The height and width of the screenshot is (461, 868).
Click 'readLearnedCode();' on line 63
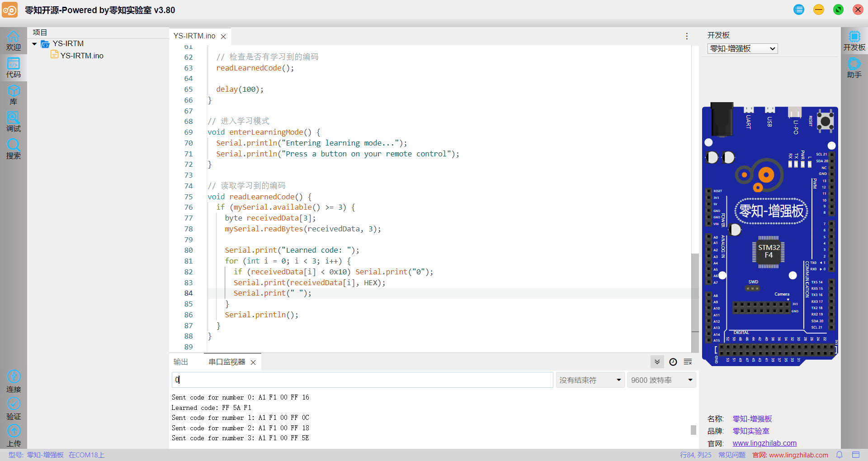(x=255, y=68)
